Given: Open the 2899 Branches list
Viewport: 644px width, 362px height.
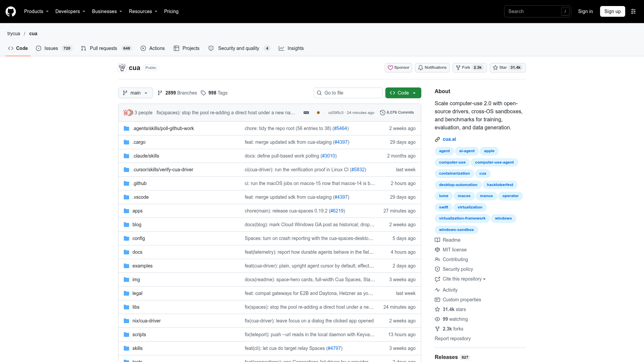Looking at the screenshot, I should click(177, 93).
